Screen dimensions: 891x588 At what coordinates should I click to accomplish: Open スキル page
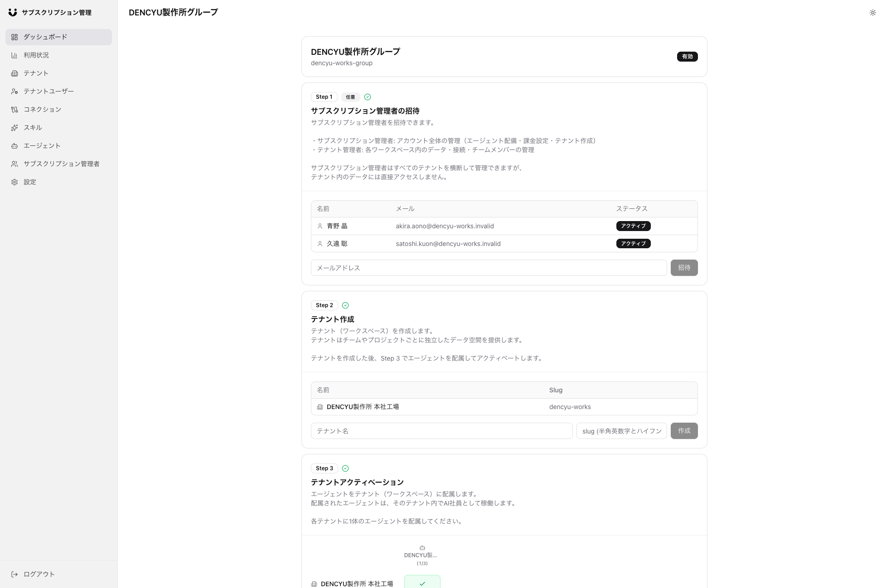tap(58, 128)
